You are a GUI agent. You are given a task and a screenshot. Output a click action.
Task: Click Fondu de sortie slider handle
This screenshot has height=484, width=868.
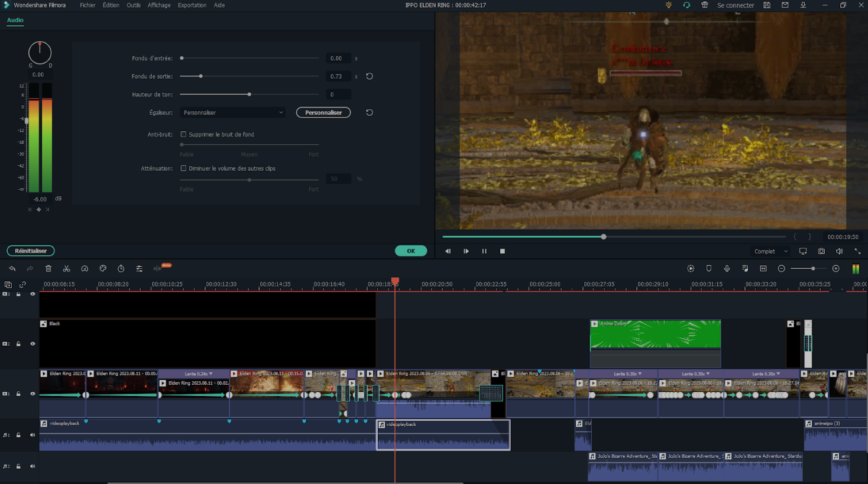click(x=201, y=76)
